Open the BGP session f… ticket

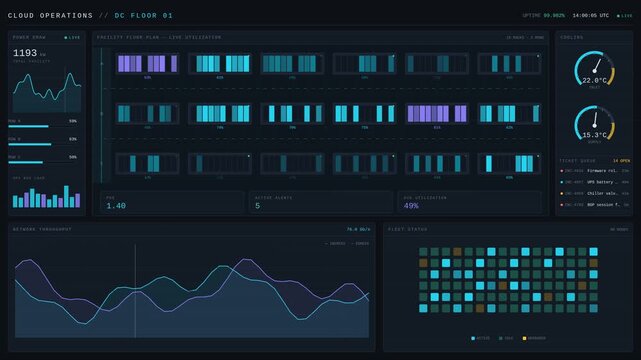point(594,205)
